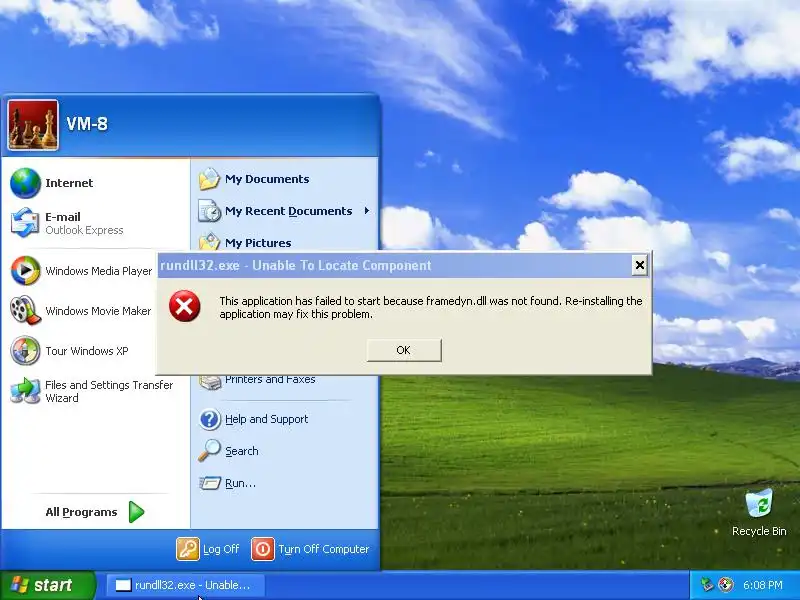Click the Outlook Express subtitle text
Screen dimensions: 800x600
(x=84, y=230)
